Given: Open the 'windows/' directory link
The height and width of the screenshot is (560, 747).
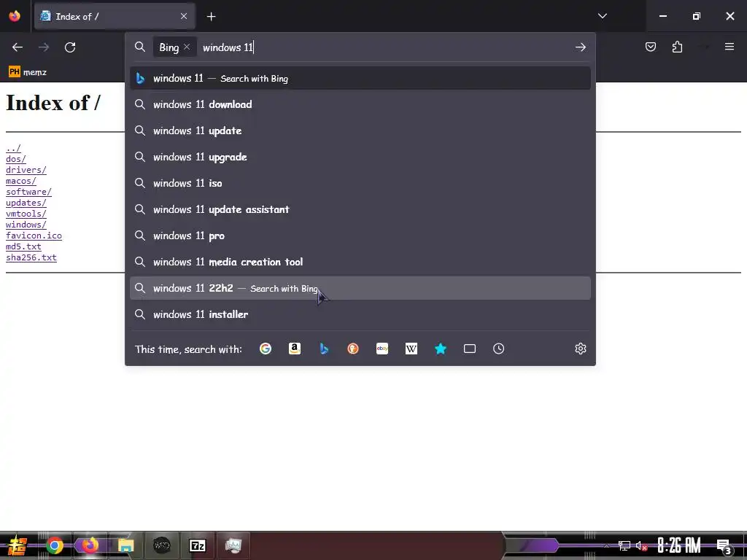Looking at the screenshot, I should (26, 225).
